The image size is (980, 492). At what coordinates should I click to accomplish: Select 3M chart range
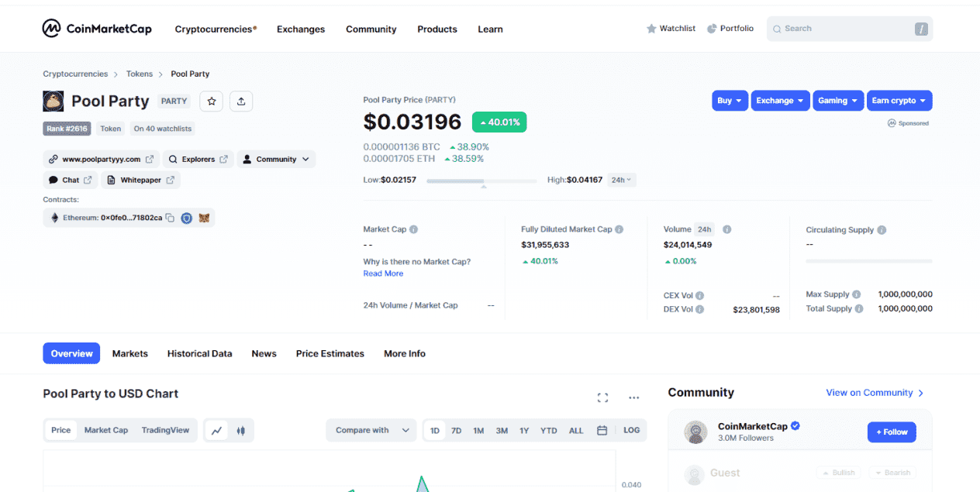pos(502,430)
